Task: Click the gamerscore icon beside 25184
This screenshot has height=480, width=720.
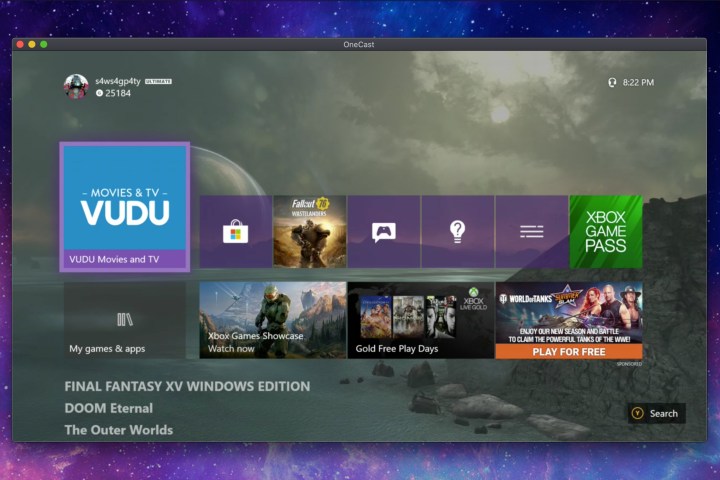Action: click(100, 94)
